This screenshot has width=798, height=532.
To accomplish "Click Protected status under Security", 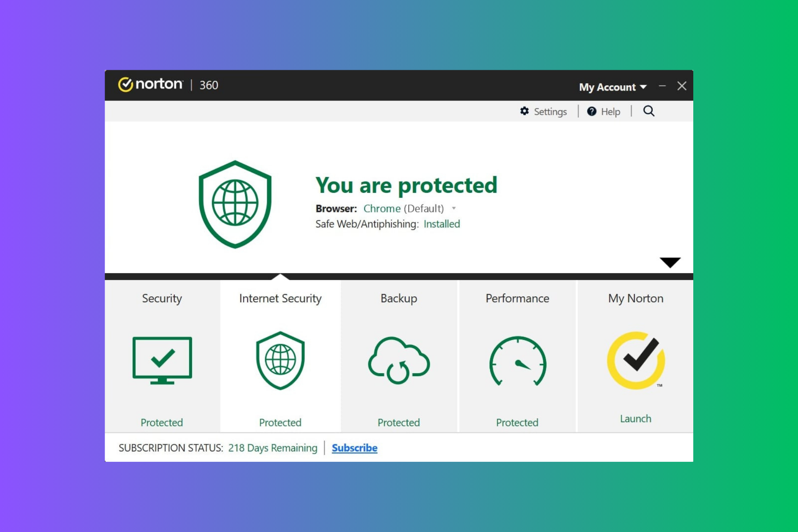I will [162, 422].
